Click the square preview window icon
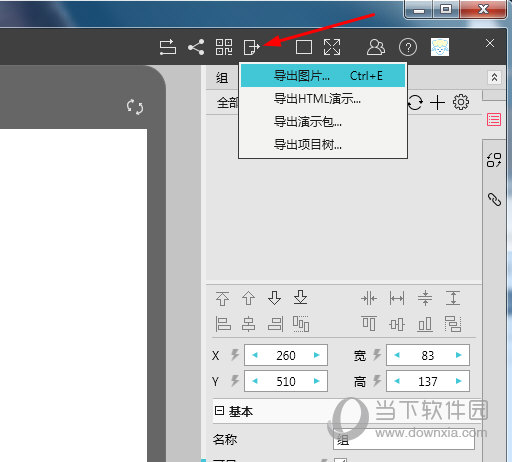 click(304, 47)
